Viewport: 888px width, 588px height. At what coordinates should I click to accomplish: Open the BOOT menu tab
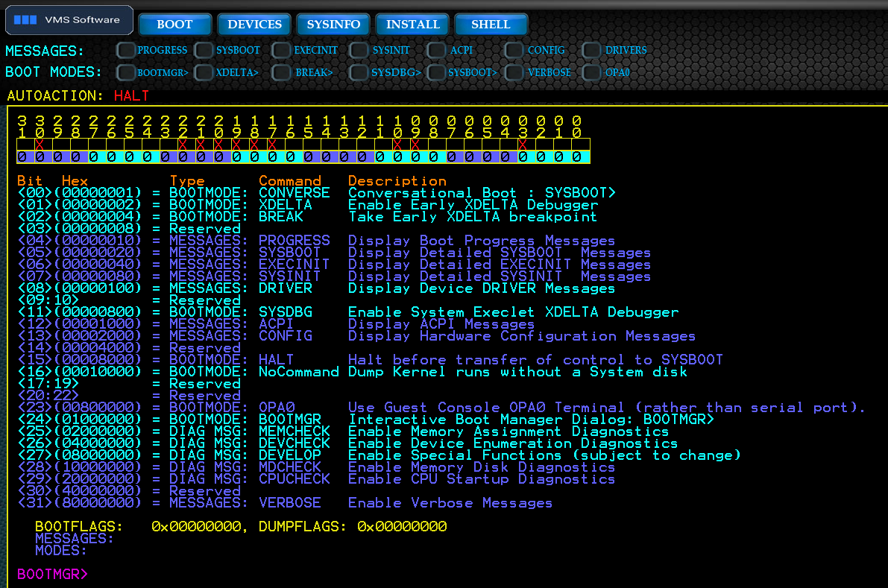click(175, 25)
